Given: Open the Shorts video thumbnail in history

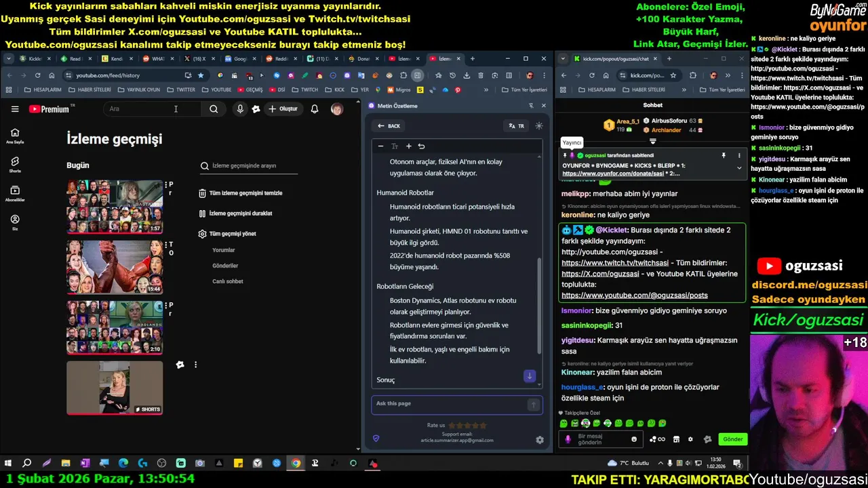Looking at the screenshot, I should click(115, 388).
